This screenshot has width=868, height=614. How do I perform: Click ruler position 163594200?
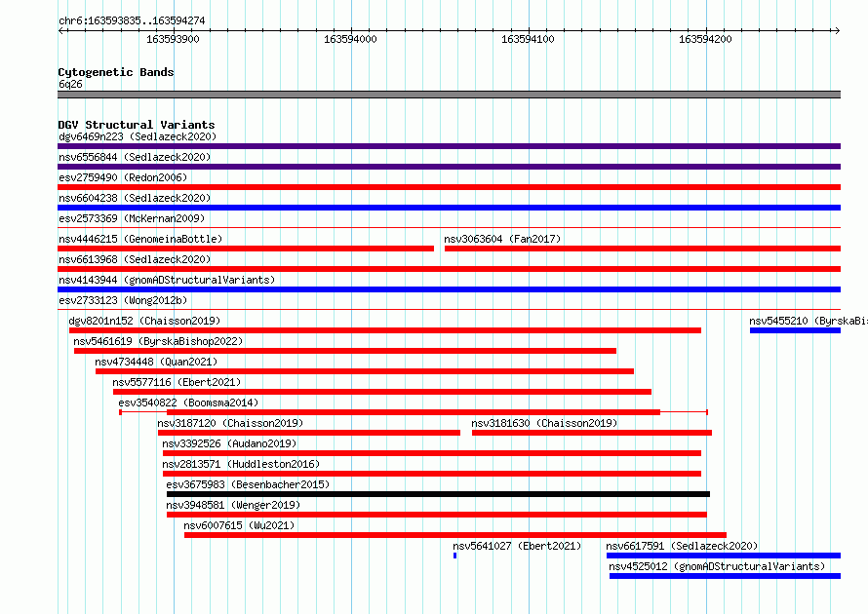click(x=705, y=39)
